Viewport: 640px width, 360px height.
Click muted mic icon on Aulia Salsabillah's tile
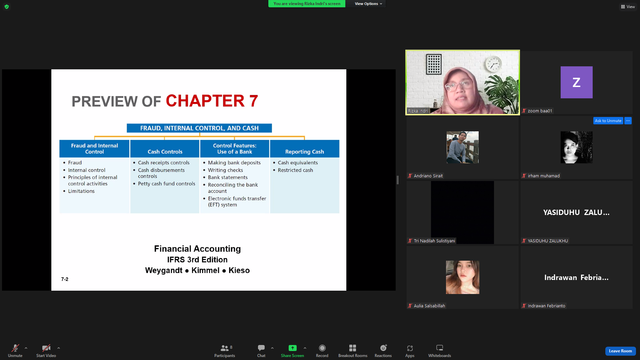(x=410, y=306)
